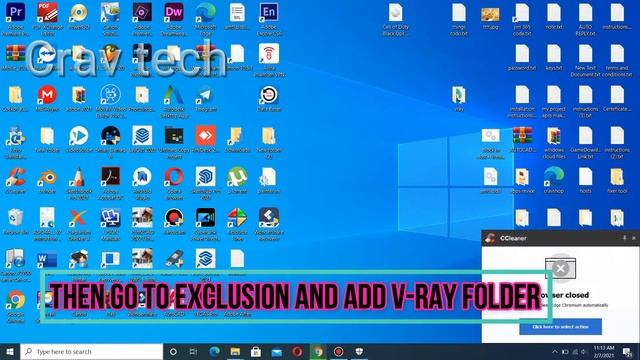Open the system tray volume control
This screenshot has width=640, height=360.
pyautogui.click(x=584, y=351)
